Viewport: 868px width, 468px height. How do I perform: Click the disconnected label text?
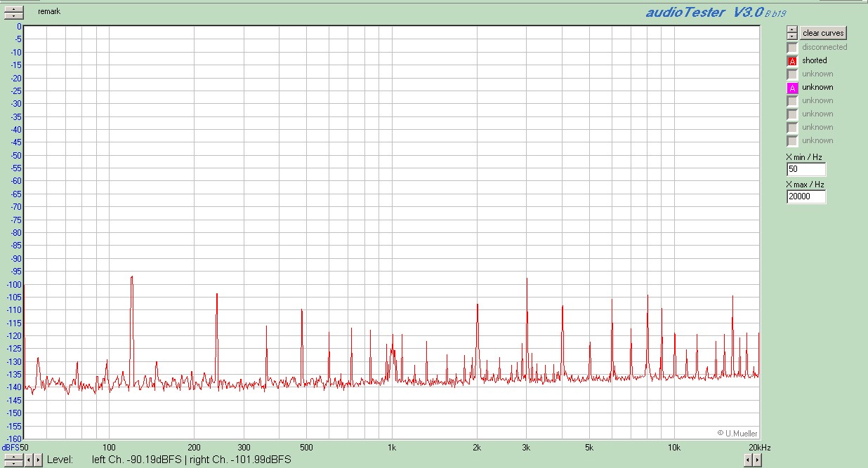[x=824, y=48]
